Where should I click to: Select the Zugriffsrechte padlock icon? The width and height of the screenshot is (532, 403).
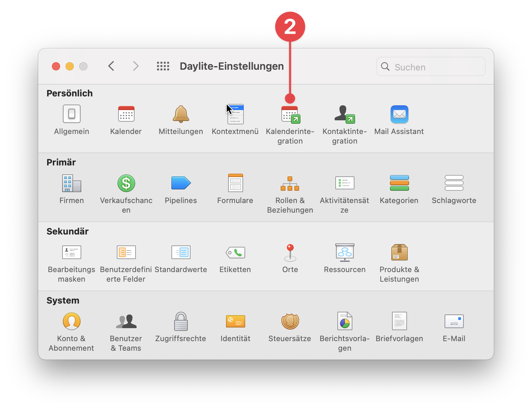(181, 321)
